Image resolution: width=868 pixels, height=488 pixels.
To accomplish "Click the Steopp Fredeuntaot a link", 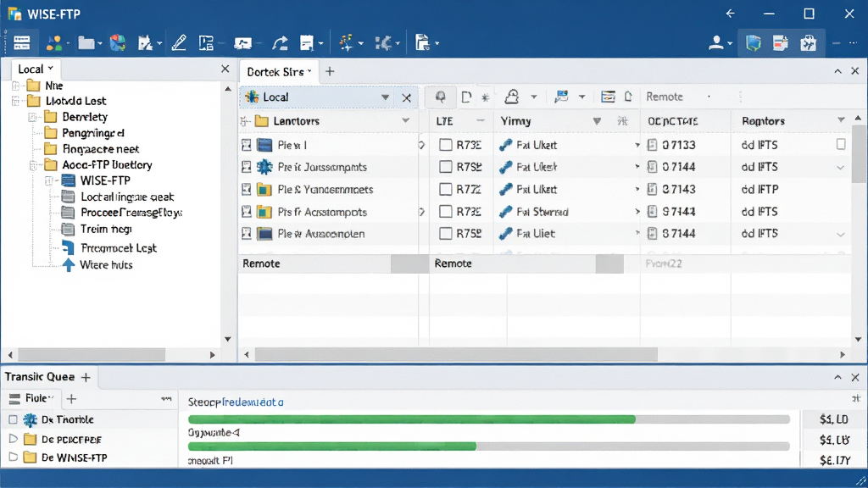I will pyautogui.click(x=236, y=402).
